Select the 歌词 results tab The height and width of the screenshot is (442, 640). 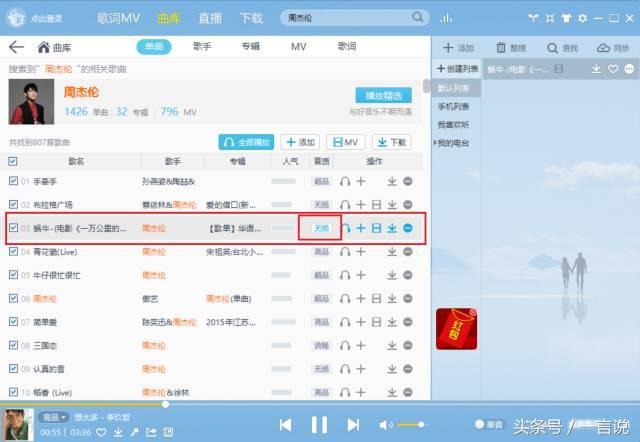(347, 47)
